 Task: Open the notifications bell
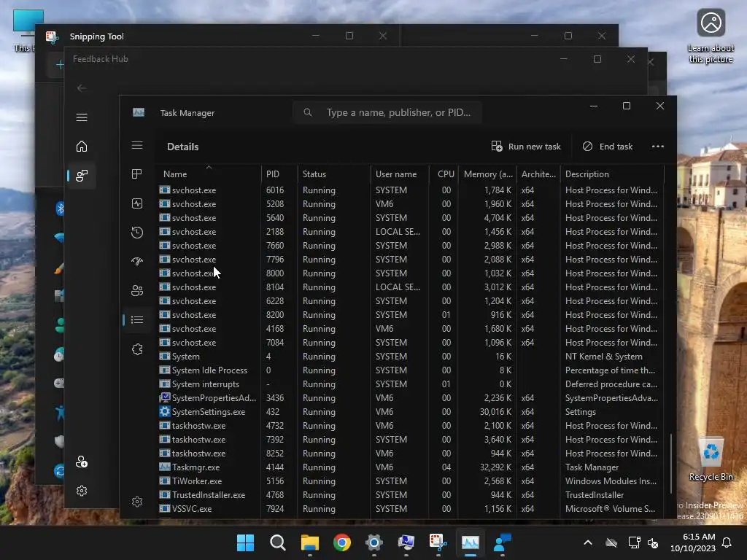click(727, 542)
